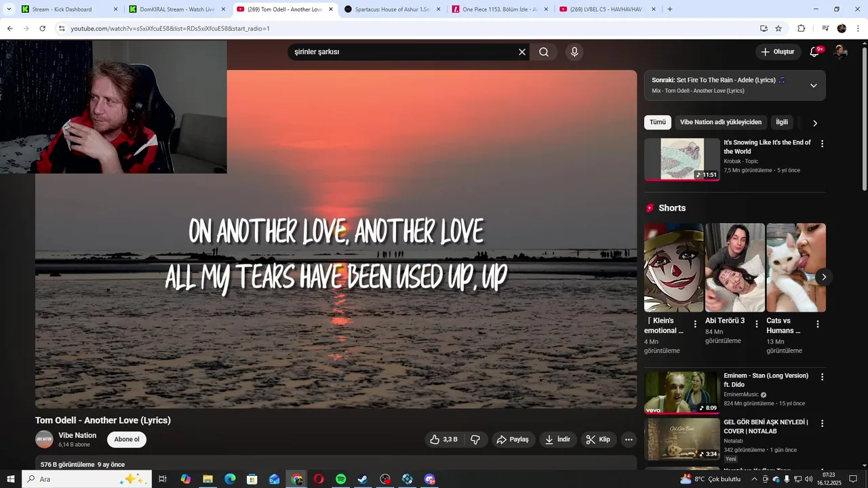Open the Vibe Nation channel name
The image size is (868, 488).
click(77, 435)
